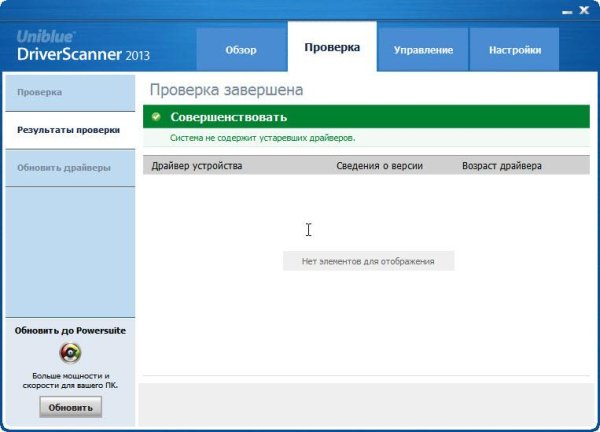Viewport: 600px width, 432px height.
Task: Select the Проверка top tab
Action: click(x=332, y=47)
